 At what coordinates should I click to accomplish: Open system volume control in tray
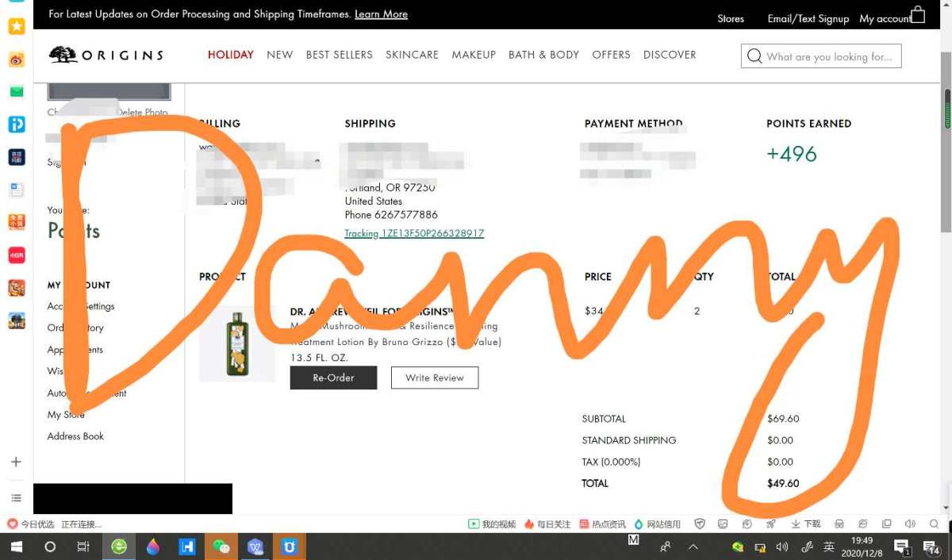(782, 547)
